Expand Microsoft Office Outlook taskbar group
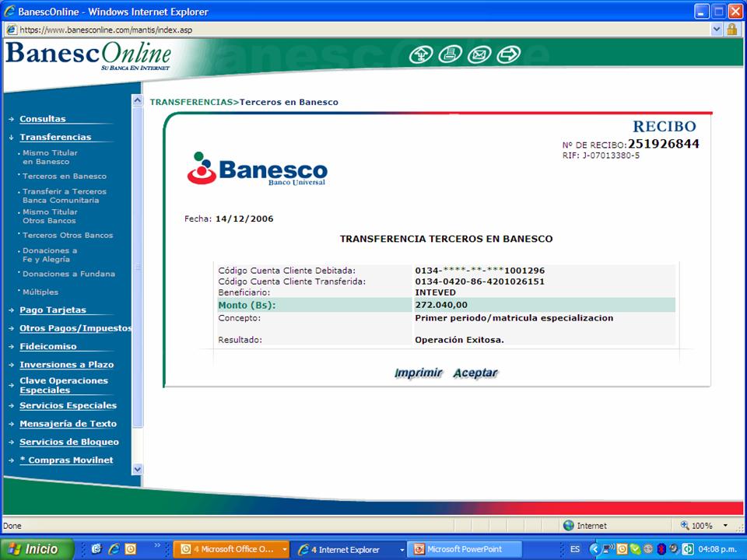The width and height of the screenshot is (747, 560). 285,550
